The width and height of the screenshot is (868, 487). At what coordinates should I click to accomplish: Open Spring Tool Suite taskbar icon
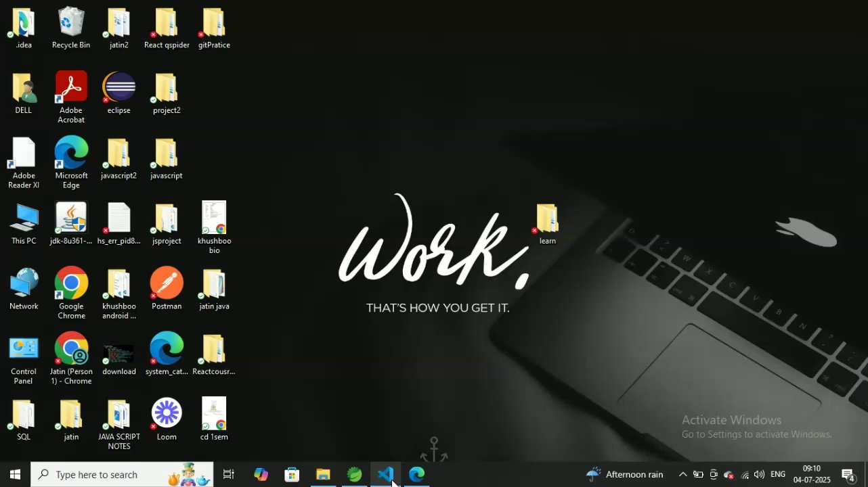point(354,475)
